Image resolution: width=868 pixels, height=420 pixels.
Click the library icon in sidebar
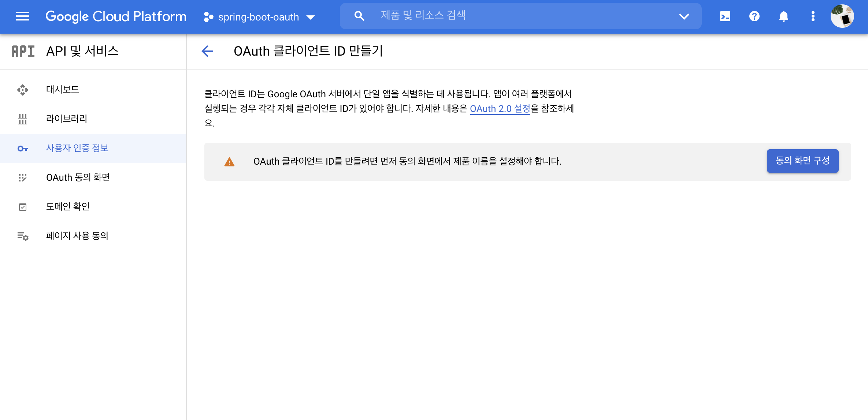point(23,119)
